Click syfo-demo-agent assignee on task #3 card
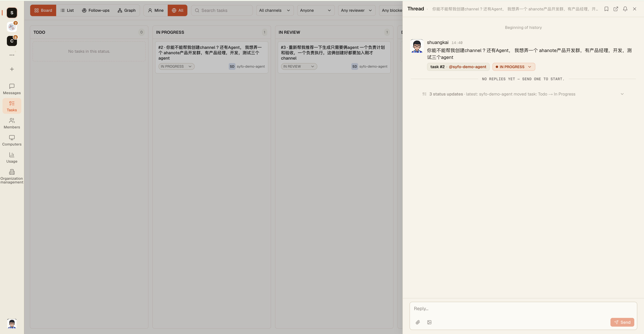Image resolution: width=644 pixels, height=334 pixels. [369, 67]
